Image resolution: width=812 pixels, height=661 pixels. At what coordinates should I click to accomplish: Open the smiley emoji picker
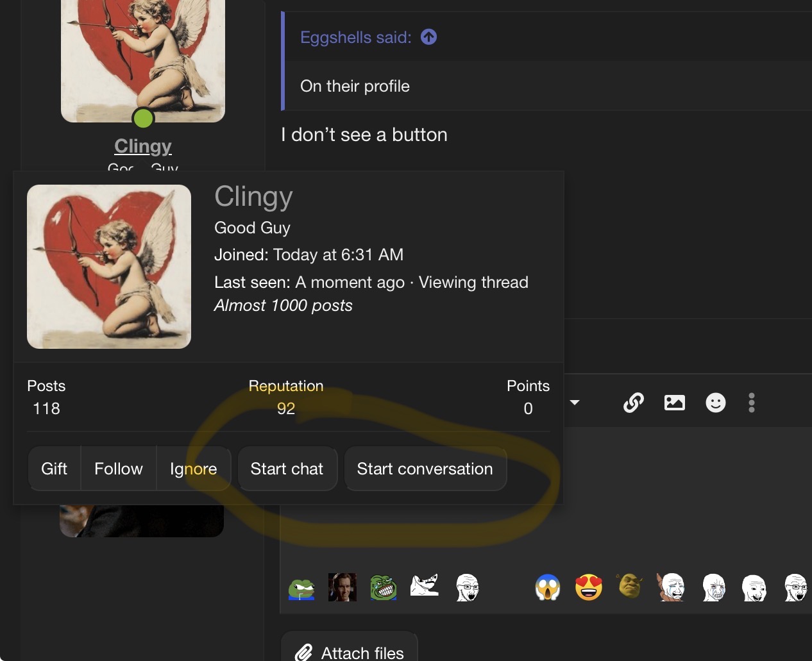point(715,403)
